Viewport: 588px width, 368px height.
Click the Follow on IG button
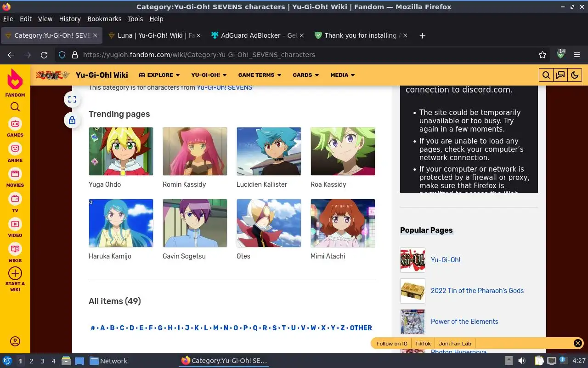392,344
